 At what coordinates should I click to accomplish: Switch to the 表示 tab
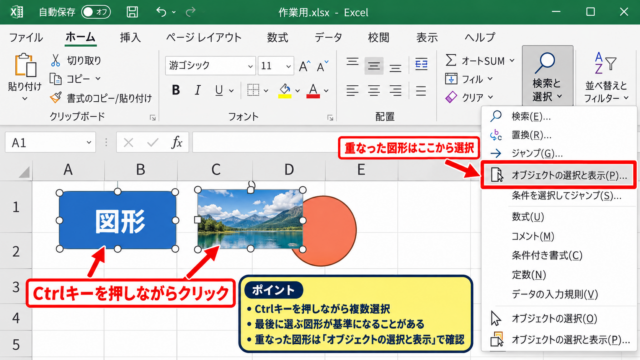point(427,38)
